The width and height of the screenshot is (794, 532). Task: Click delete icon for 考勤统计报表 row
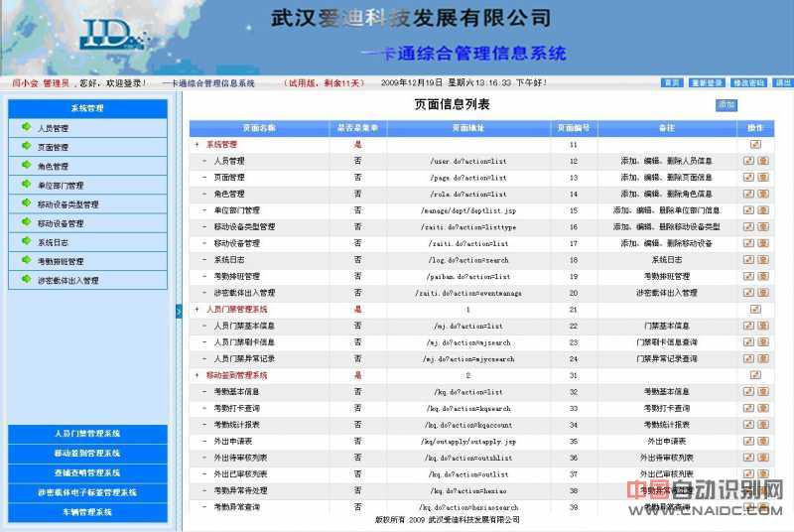[x=763, y=424]
